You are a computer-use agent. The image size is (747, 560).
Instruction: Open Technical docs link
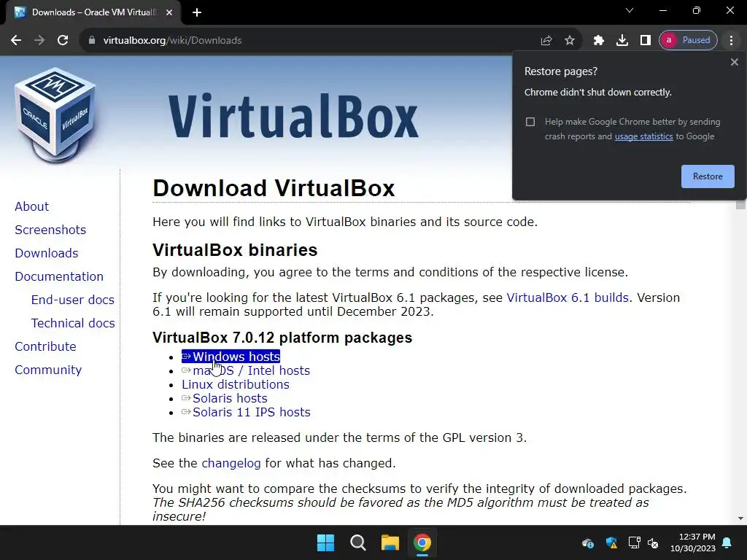pyautogui.click(x=73, y=323)
